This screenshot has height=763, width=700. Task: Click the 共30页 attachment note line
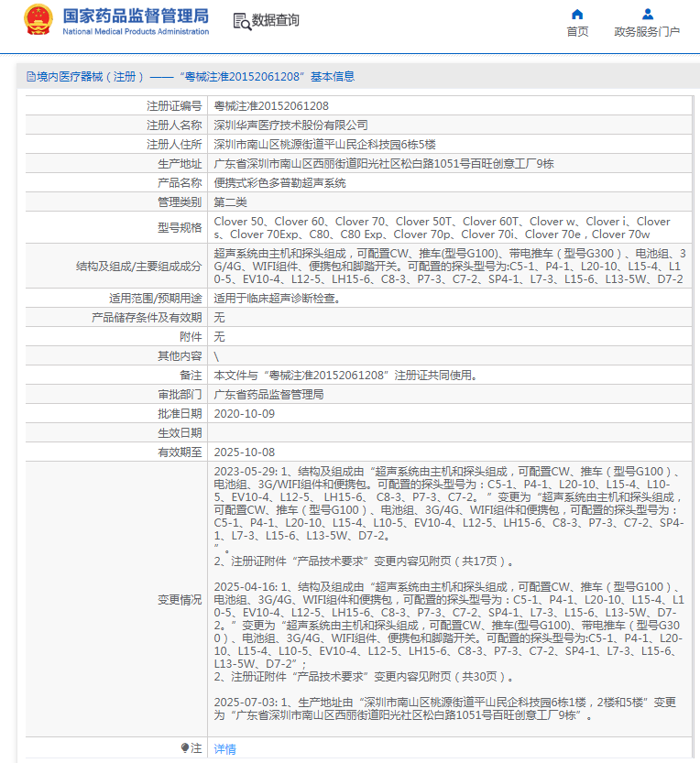click(364, 677)
